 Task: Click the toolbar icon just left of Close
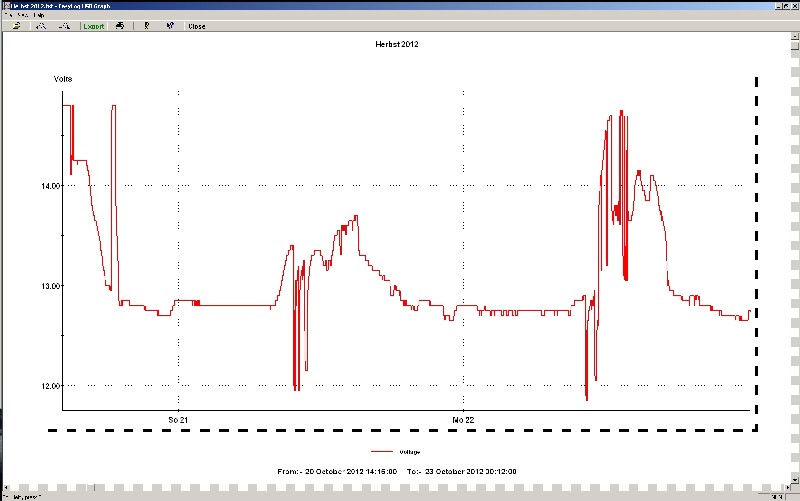point(169,26)
